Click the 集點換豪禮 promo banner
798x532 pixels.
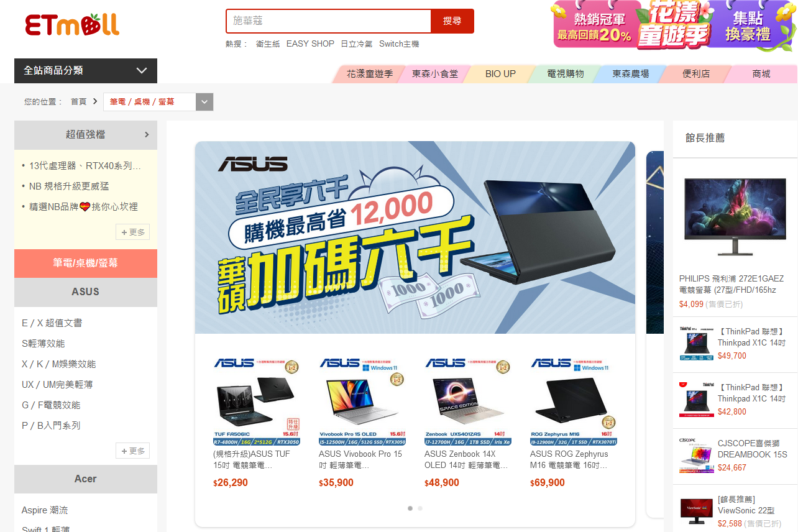pos(748,25)
